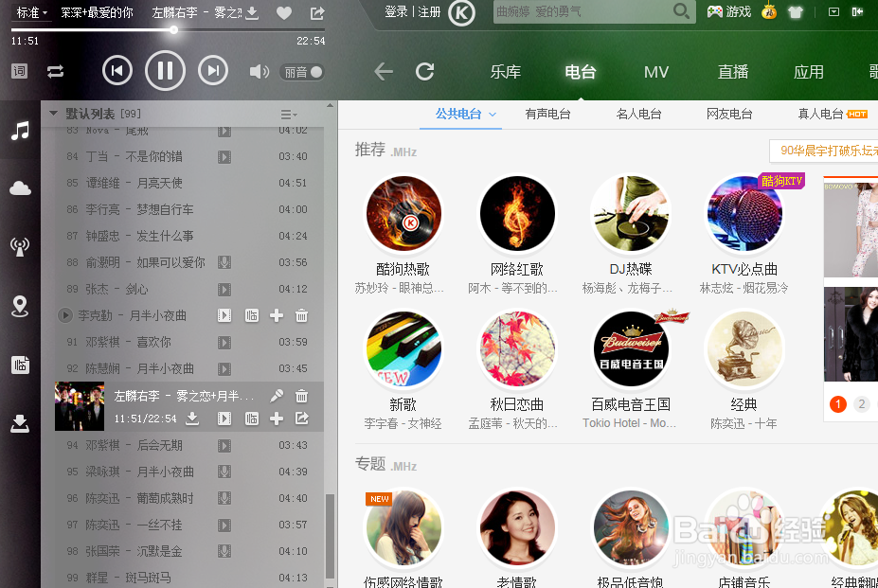The width and height of the screenshot is (878, 588).
Task: Open accompaniment icon for 俞灏明 - 如果可以爱你
Action: [x=224, y=262]
